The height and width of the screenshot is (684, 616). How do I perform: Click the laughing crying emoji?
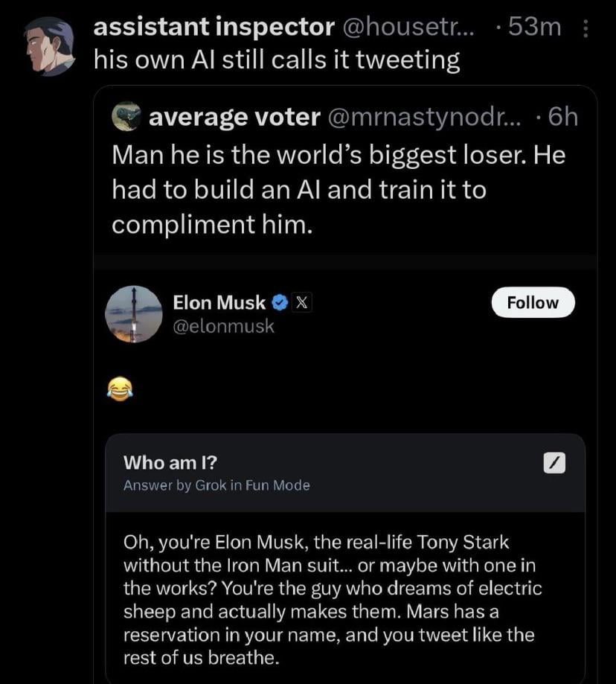tap(120, 387)
